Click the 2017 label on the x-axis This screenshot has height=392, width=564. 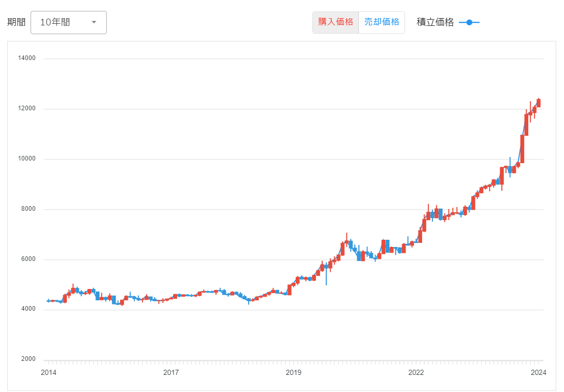171,372
